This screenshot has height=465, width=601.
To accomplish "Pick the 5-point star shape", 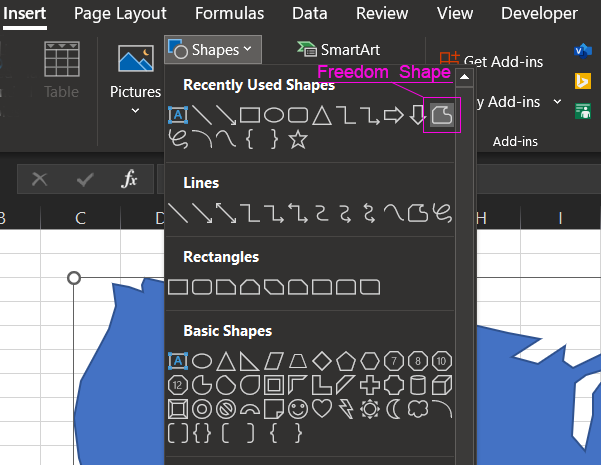I will pyautogui.click(x=297, y=140).
